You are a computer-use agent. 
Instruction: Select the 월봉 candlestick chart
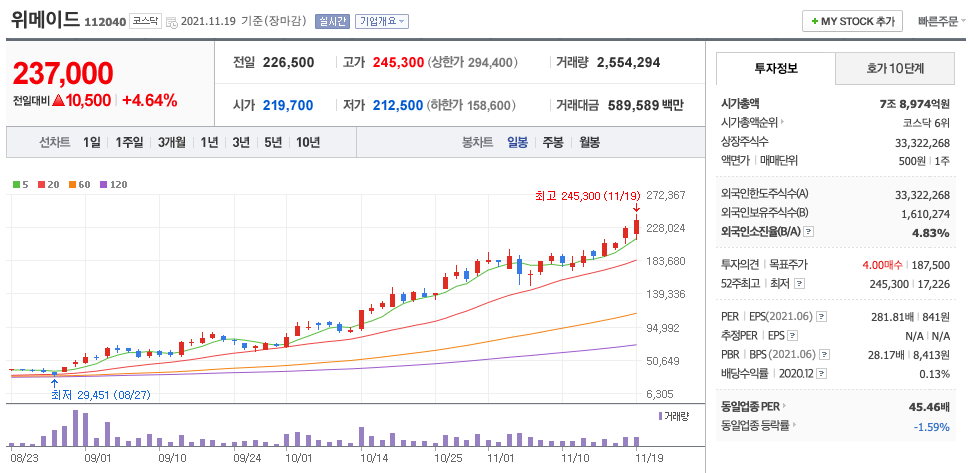click(589, 142)
